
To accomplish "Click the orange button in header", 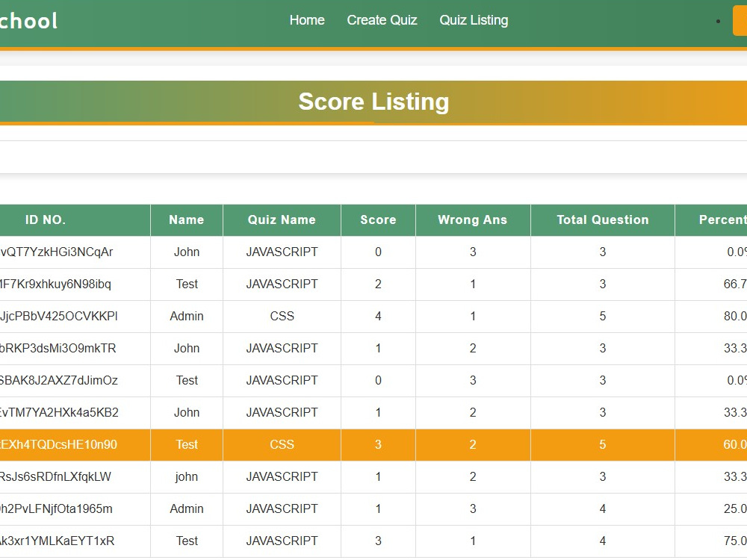I will tap(740, 21).
